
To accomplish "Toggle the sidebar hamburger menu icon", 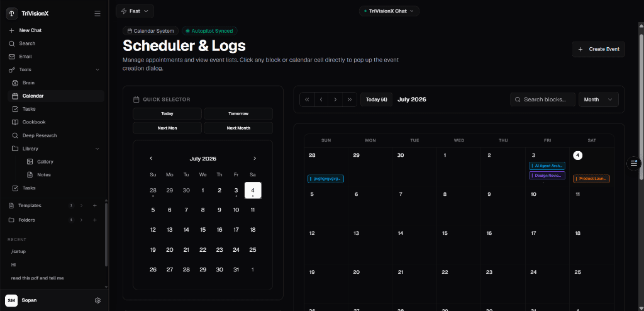I will click(97, 14).
